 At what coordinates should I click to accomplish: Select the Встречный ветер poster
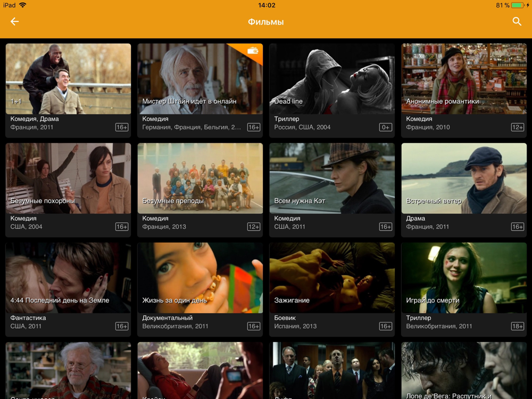[x=464, y=178]
